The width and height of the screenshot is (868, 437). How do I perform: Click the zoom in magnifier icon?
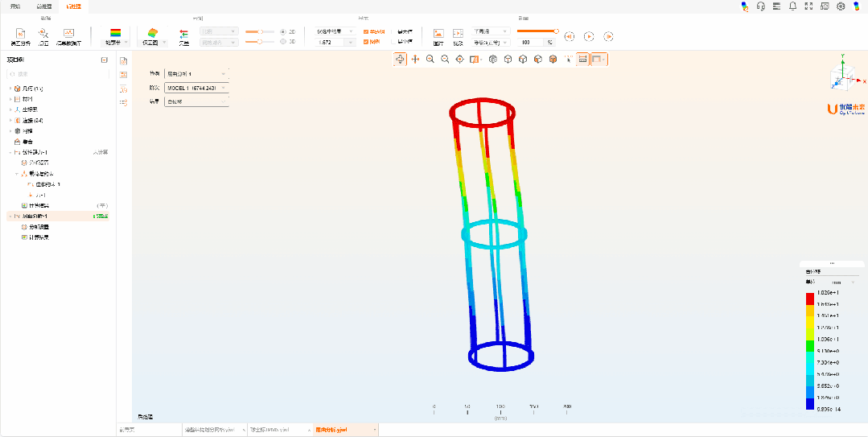pyautogui.click(x=430, y=59)
